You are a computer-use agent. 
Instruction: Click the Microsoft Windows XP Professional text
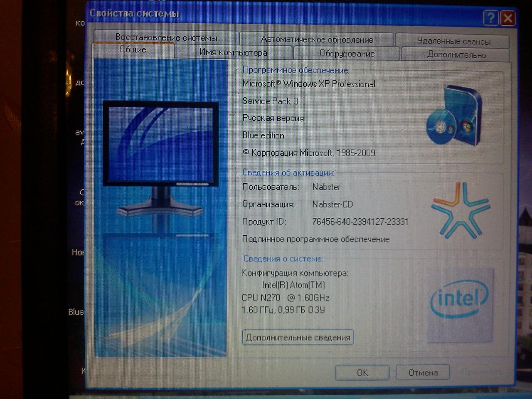[309, 84]
